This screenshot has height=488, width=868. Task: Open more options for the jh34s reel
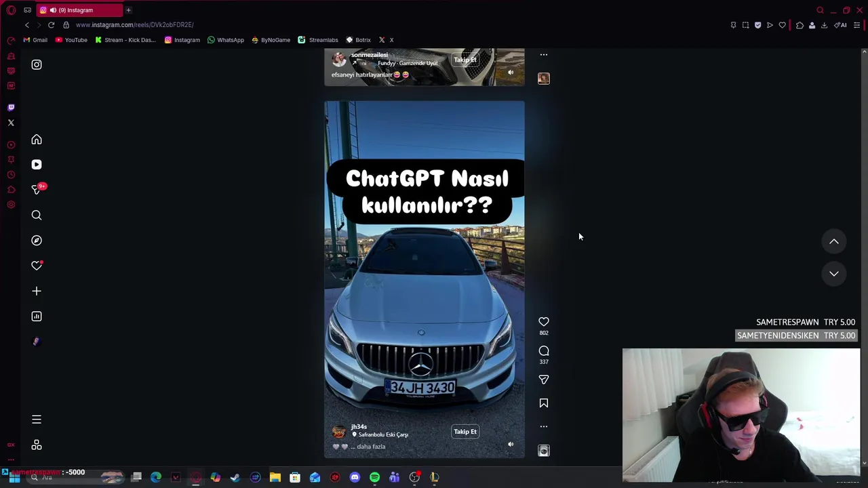(544, 426)
